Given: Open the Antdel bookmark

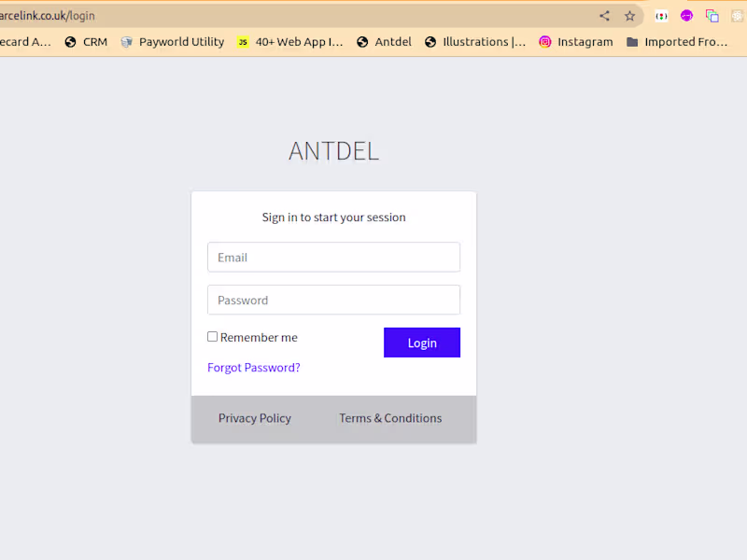Looking at the screenshot, I should 384,42.
